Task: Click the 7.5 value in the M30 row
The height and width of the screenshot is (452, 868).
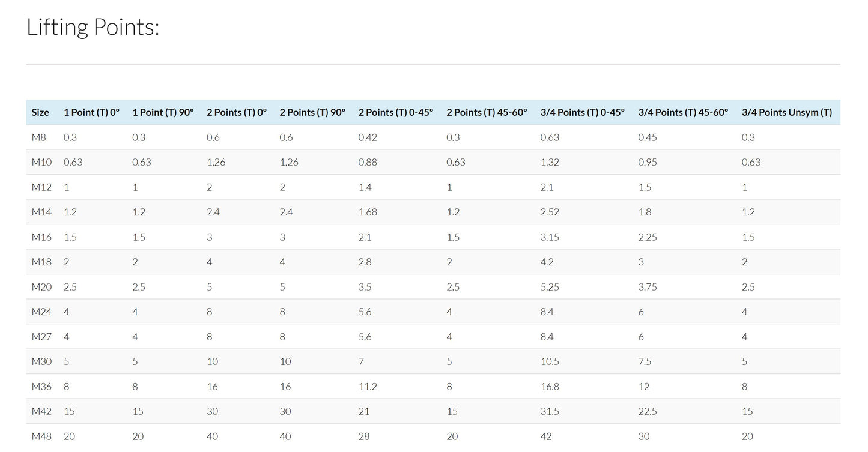Action: coord(645,361)
